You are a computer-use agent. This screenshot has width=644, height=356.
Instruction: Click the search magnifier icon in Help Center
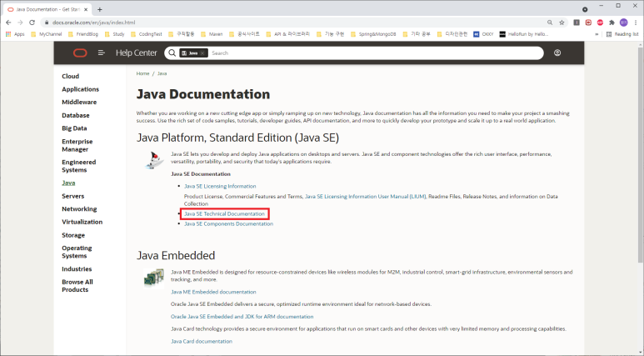(172, 53)
